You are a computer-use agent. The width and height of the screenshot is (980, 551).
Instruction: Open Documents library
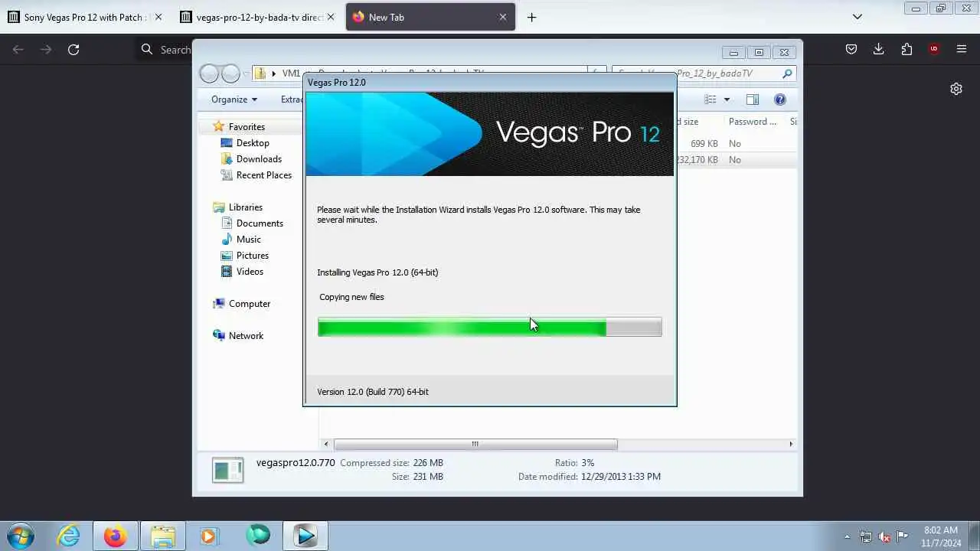point(260,223)
